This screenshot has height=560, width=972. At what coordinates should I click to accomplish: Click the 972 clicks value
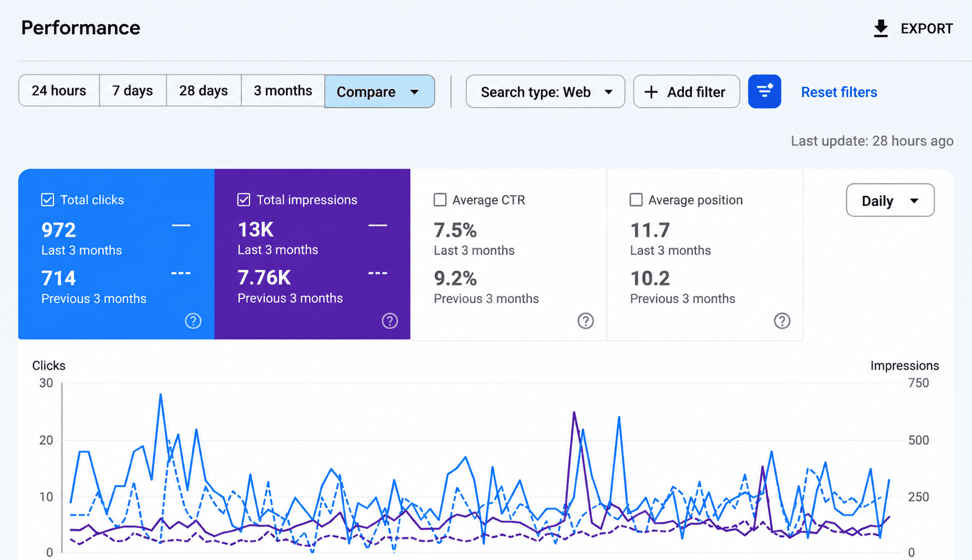coord(59,230)
